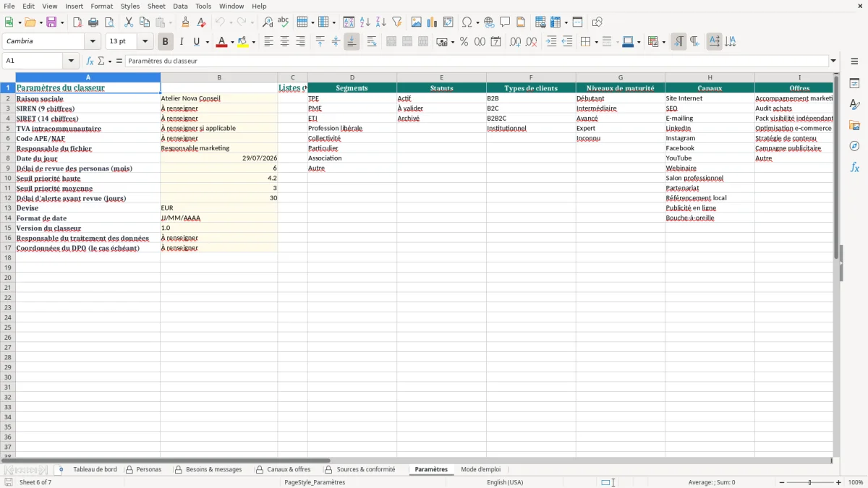Viewport: 868px width, 488px height.
Task: Open Find & Replace tool
Action: pyautogui.click(x=268, y=22)
